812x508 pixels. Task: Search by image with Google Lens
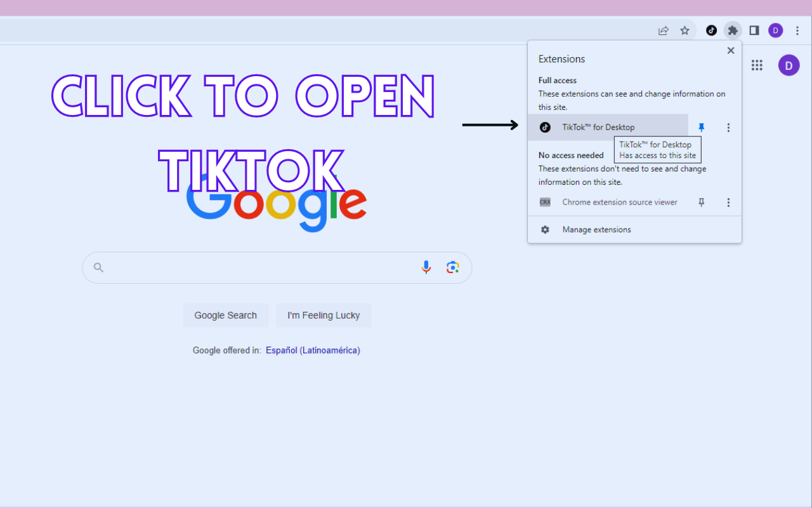pos(452,267)
